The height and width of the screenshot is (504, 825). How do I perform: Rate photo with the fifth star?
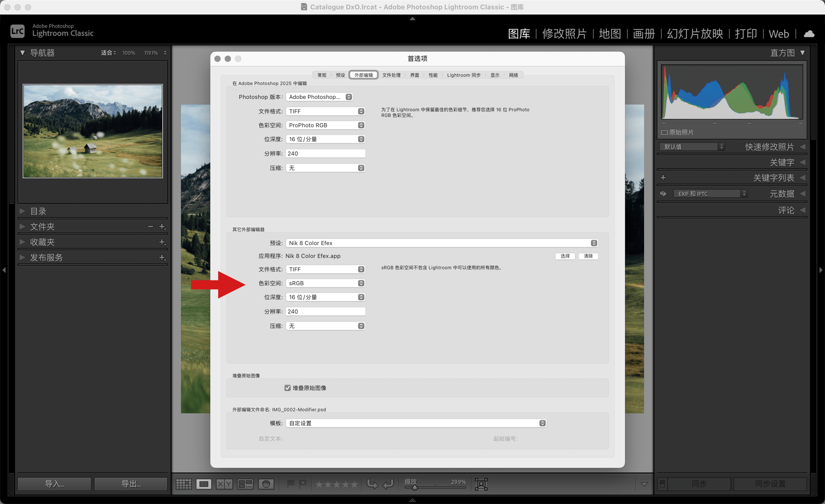coord(354,484)
